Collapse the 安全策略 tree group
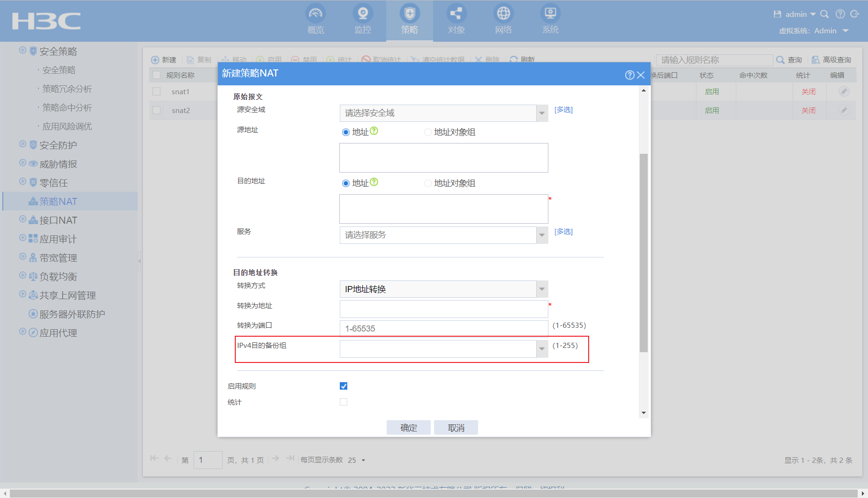 pyautogui.click(x=22, y=50)
